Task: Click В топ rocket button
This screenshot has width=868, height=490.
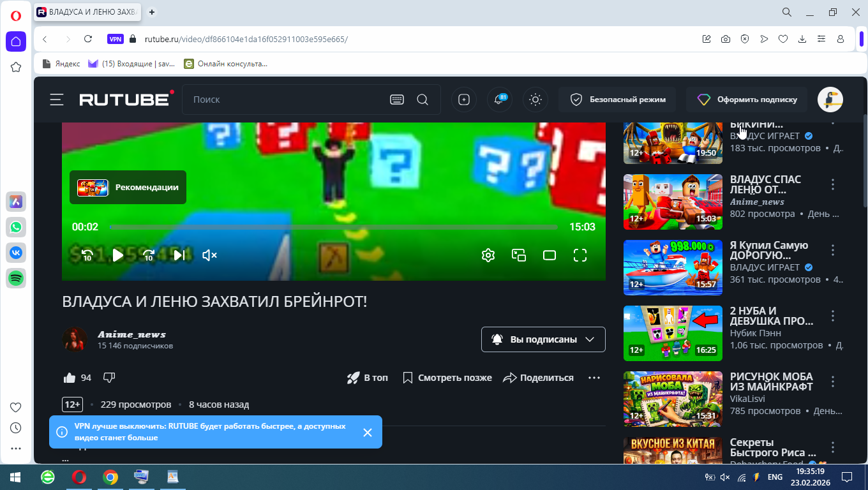Action: click(x=368, y=378)
